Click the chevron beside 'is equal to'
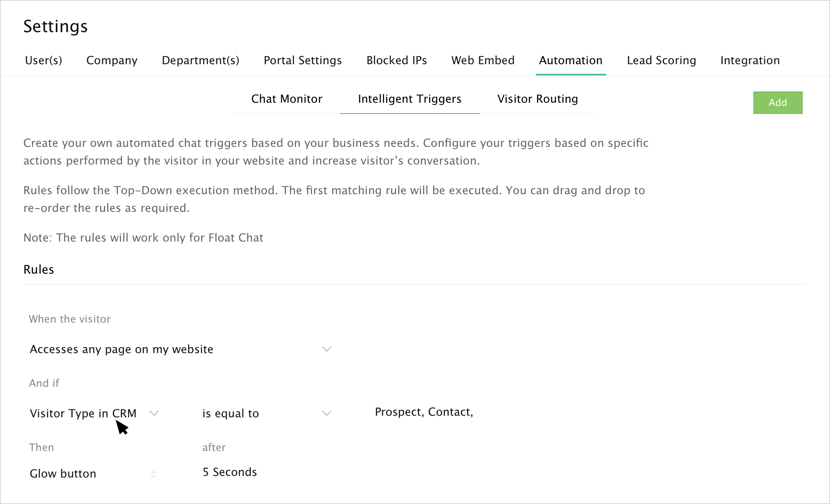 pos(327,413)
